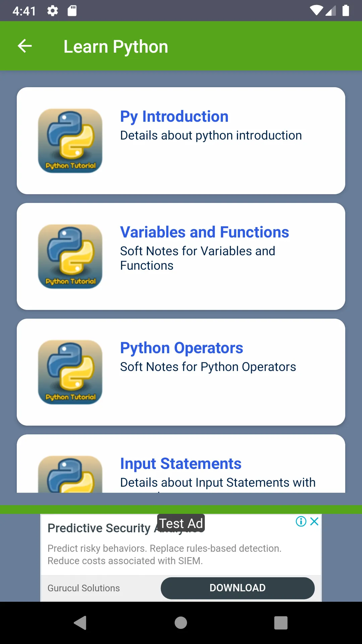
Task: Tap 'Details about Input Statements with' text
Action: [218, 483]
